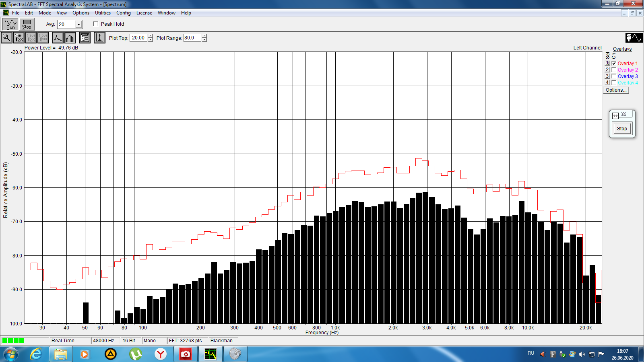Decrease Plot Range with the down arrow

pos(204,40)
